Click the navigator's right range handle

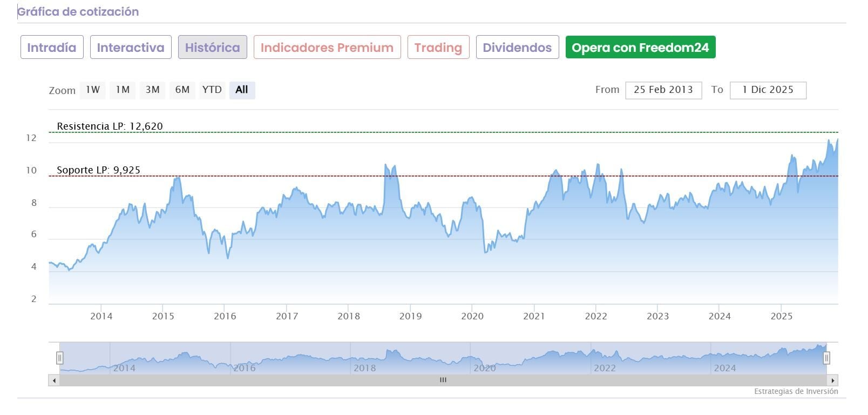826,358
